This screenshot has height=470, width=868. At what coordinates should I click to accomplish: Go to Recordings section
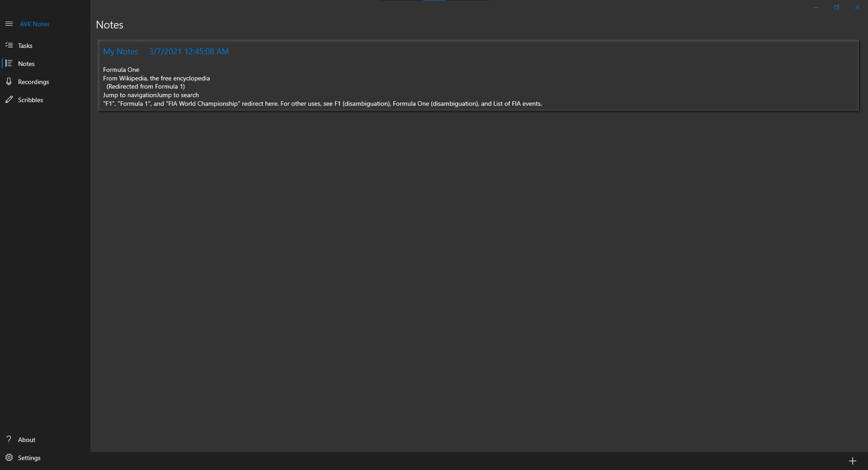pyautogui.click(x=45, y=82)
